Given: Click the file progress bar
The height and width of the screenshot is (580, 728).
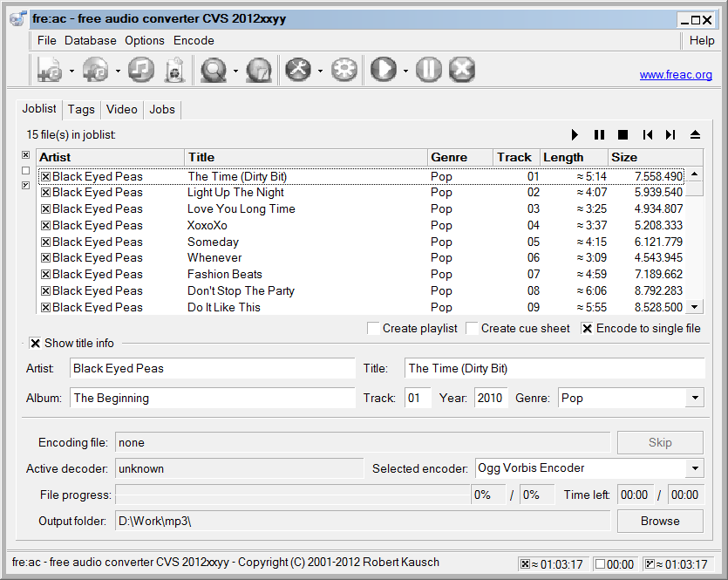Looking at the screenshot, I should click(x=293, y=495).
